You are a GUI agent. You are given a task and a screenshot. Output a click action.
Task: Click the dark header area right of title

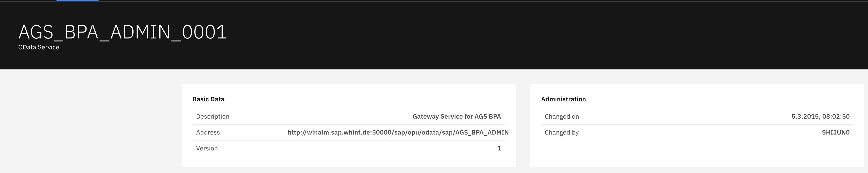point(539,34)
